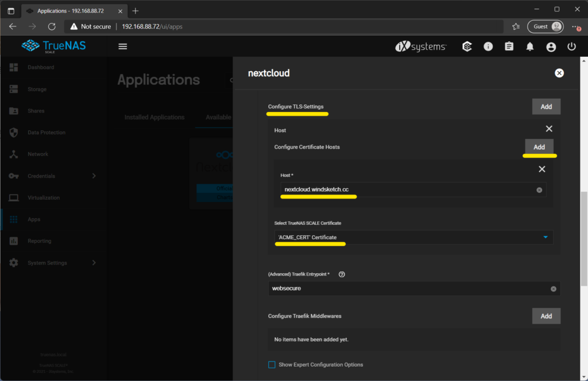Close the Applications browser tab
This screenshot has width=588, height=381.
(120, 11)
